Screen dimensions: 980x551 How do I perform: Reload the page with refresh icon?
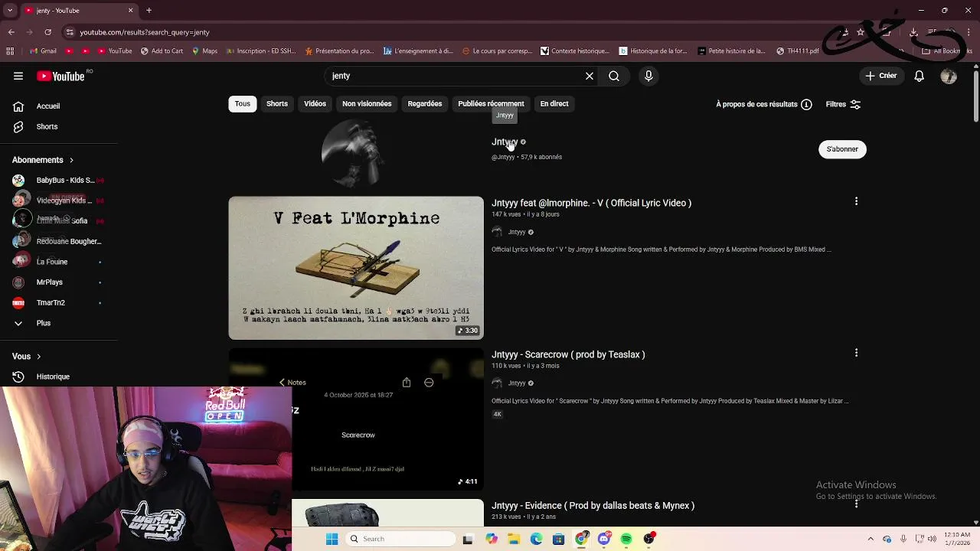pyautogui.click(x=47, y=32)
